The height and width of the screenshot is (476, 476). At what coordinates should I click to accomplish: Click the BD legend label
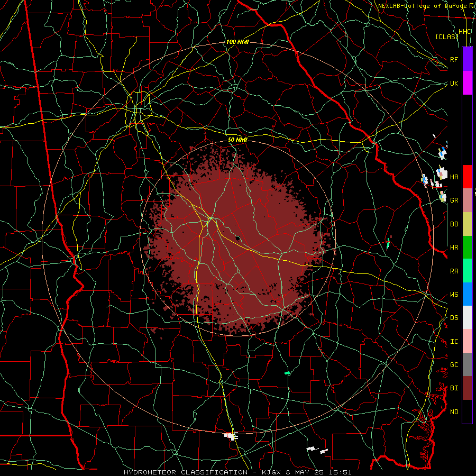click(x=454, y=224)
